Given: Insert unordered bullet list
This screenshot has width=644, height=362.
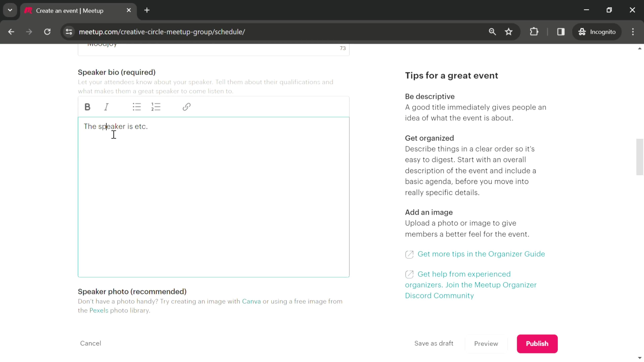Looking at the screenshot, I should [x=137, y=107].
